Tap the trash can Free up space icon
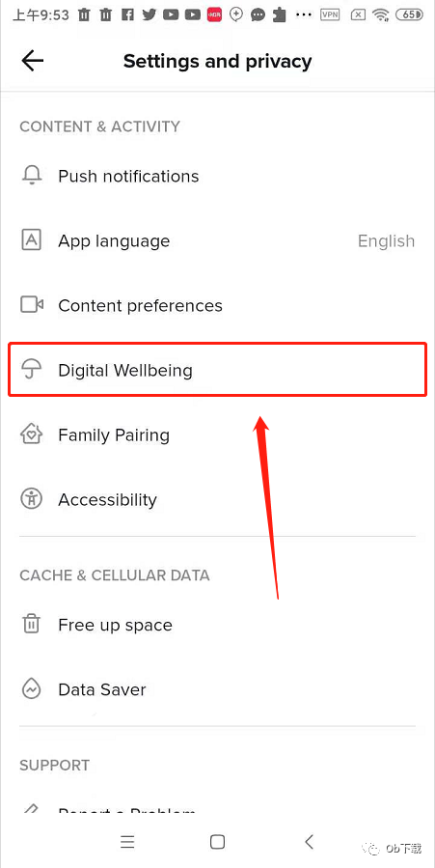 32,625
